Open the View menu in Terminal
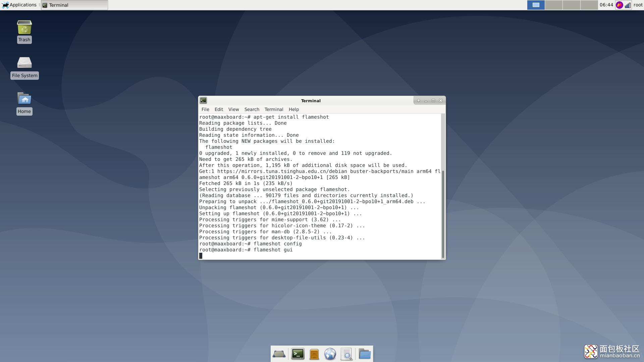The width and height of the screenshot is (644, 362). (x=233, y=109)
